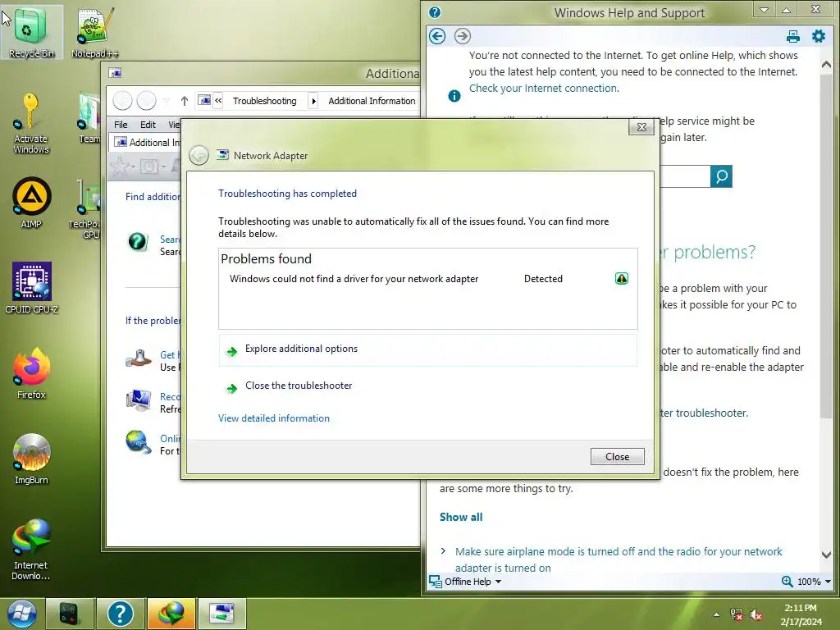The width and height of the screenshot is (840, 630).
Task: Click the Detected status text
Action: pos(543,279)
